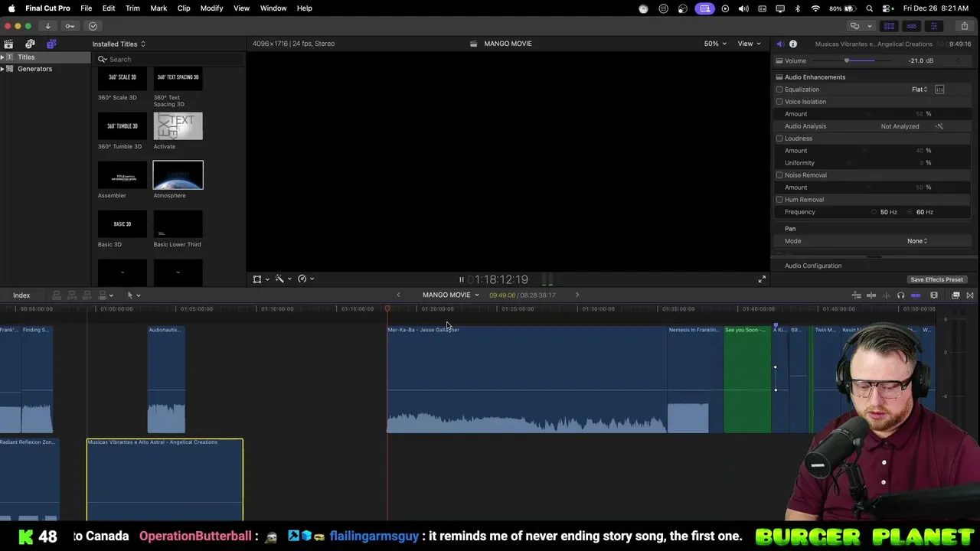Image resolution: width=980 pixels, height=551 pixels.
Task: Show the Effects browser icon
Action: click(x=955, y=295)
